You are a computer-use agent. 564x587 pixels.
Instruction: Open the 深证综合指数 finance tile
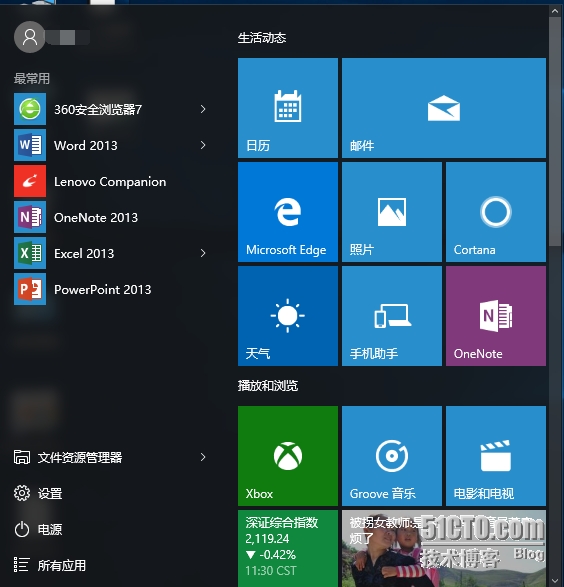(x=288, y=548)
